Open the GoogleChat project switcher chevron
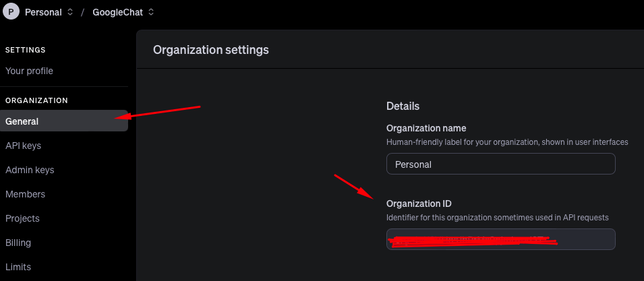 151,12
